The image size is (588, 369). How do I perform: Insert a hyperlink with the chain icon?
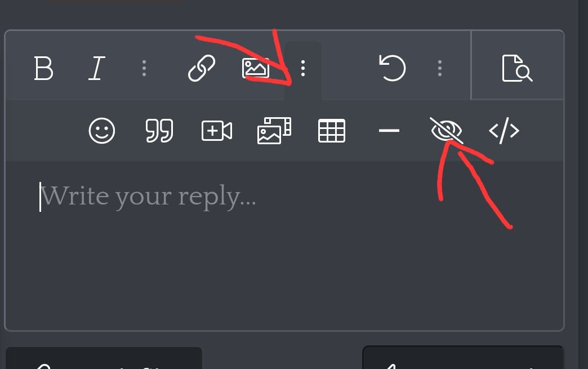pyautogui.click(x=202, y=68)
